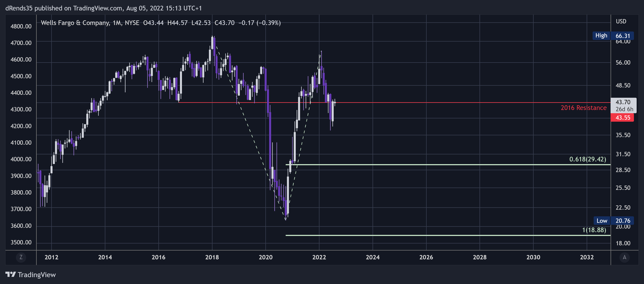The height and width of the screenshot is (284, 644).
Task: Click the 25.50 right scale value
Action: [623, 187]
